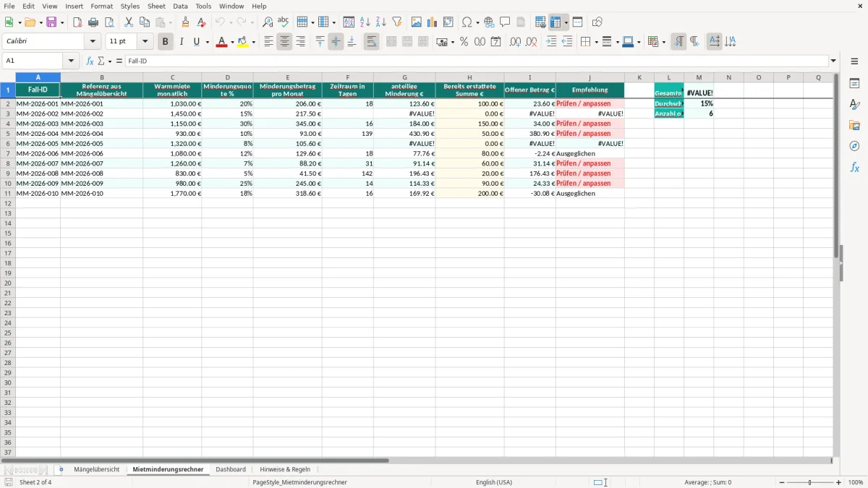Copy with the Copy icon
The height and width of the screenshot is (488, 868).
pos(145,22)
